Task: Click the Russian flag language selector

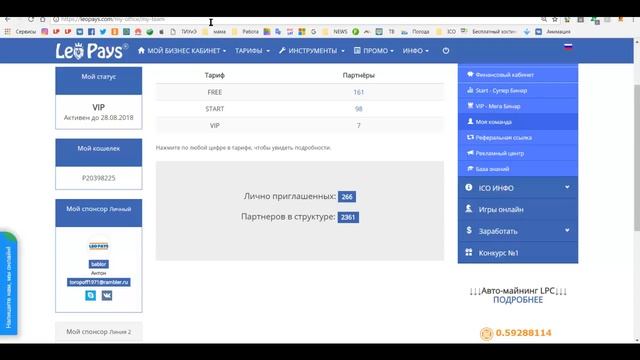Action: [568, 47]
